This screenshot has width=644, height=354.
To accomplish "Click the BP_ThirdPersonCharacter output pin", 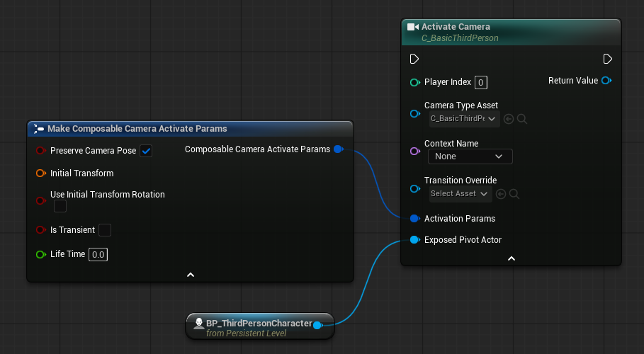I will [317, 325].
